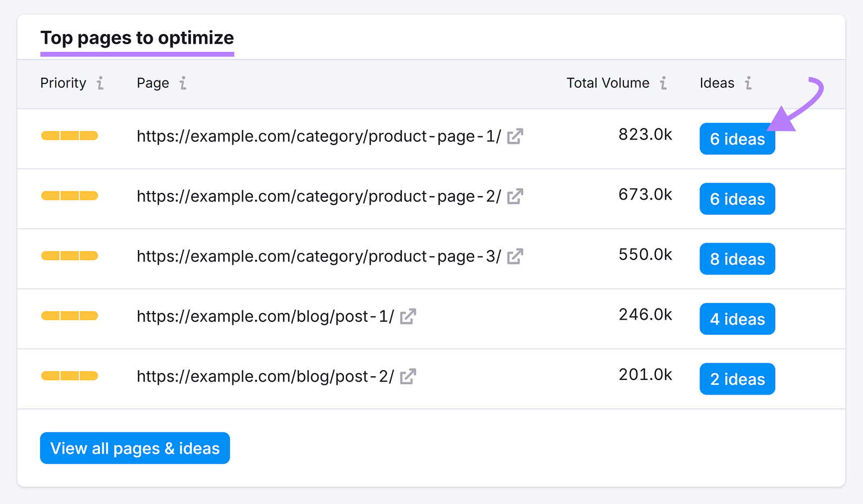Open product-page-2 via its external link icon
The width and height of the screenshot is (863, 504).
[x=516, y=197]
